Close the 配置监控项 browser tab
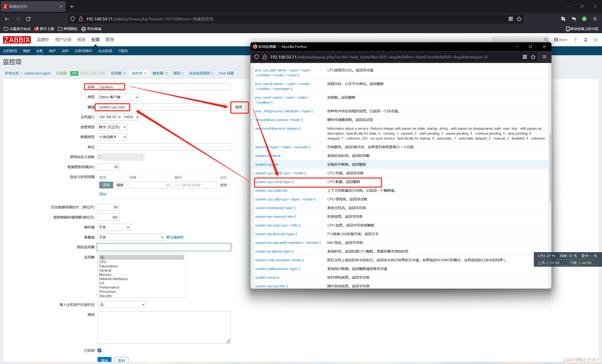The width and height of the screenshot is (602, 364). (x=61, y=6)
